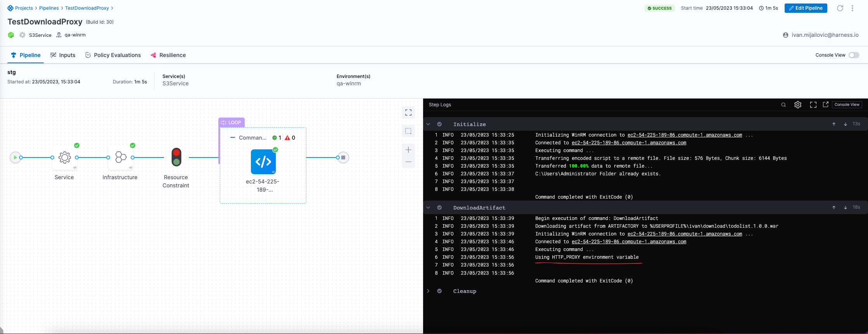The height and width of the screenshot is (334, 868).
Task: Collapse the DownloadArtifact log section
Action: (428, 208)
